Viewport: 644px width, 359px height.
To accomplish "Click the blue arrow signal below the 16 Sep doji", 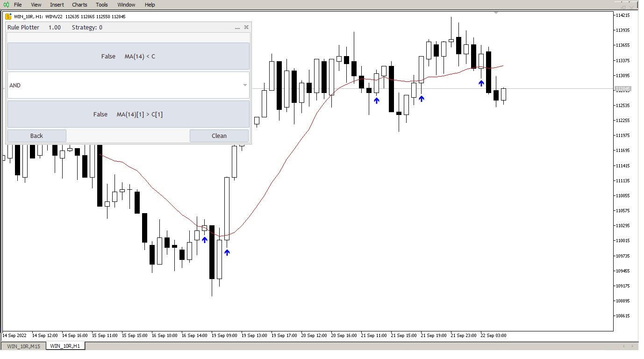I will [x=205, y=240].
